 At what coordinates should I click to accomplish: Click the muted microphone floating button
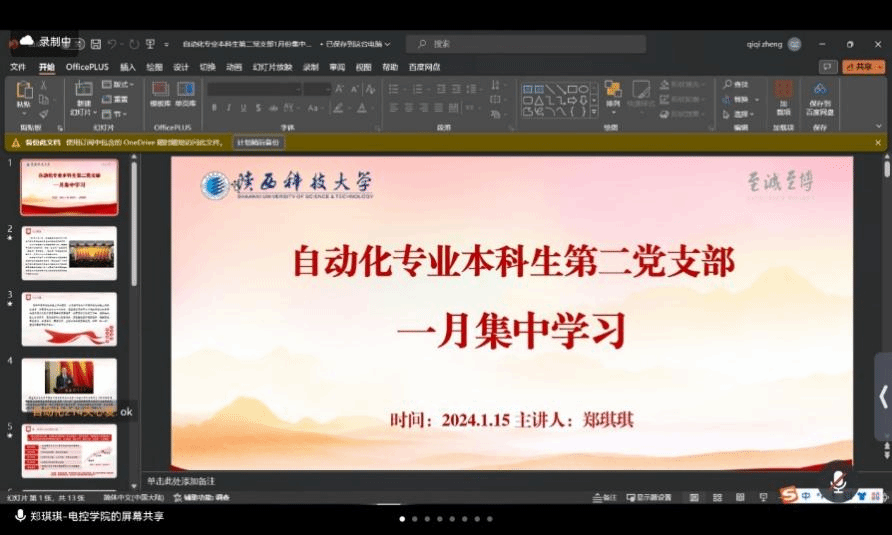[x=837, y=483]
